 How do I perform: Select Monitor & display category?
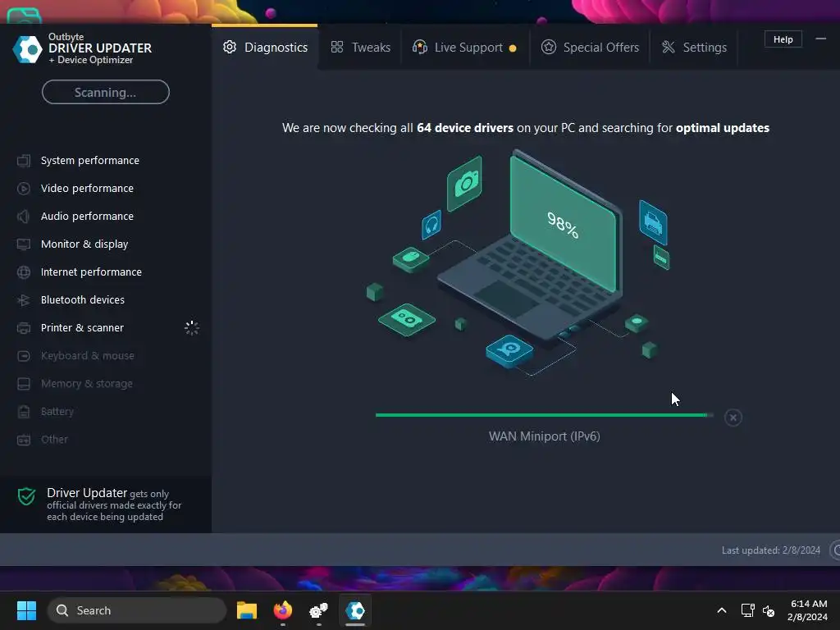coord(84,244)
